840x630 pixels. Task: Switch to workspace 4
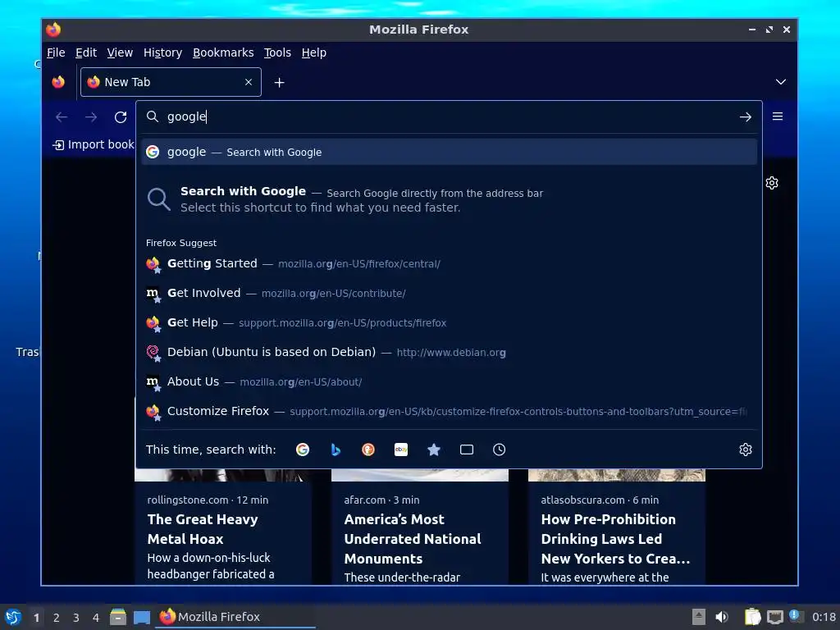96,618
